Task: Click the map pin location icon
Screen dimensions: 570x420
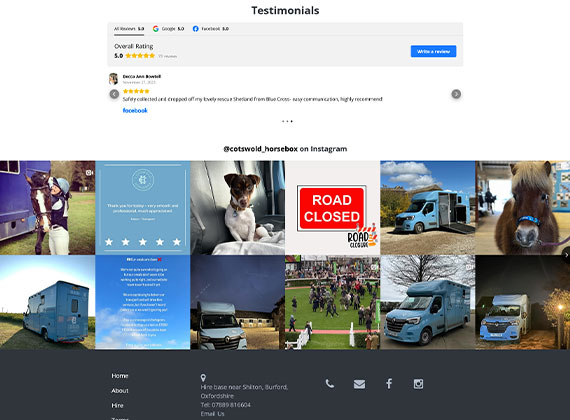Action: 203,378
